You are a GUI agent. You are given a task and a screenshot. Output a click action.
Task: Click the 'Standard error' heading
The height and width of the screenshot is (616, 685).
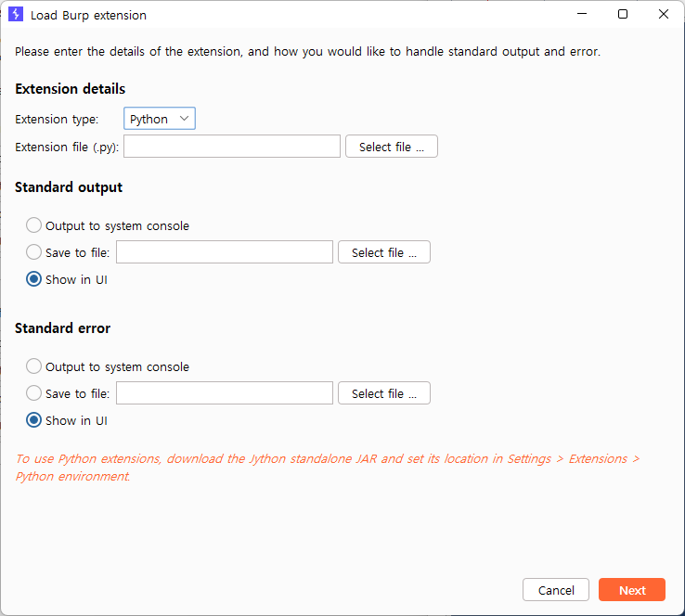pyautogui.click(x=62, y=327)
